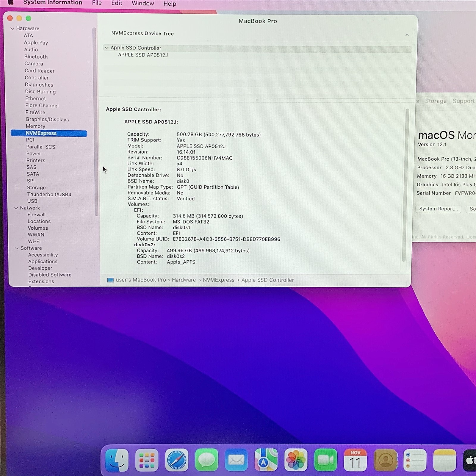Launch FaceTime from the dock
This screenshot has width=476, height=476.
tap(325, 460)
